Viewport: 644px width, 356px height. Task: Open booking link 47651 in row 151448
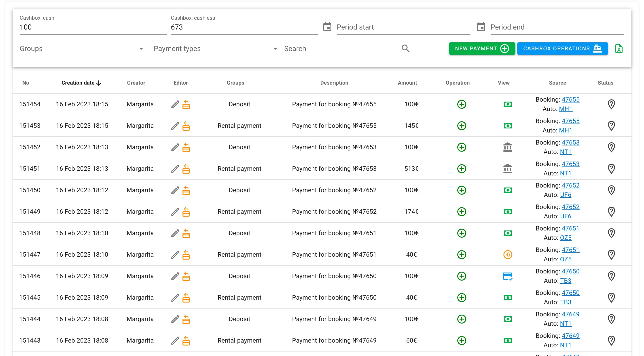click(570, 228)
